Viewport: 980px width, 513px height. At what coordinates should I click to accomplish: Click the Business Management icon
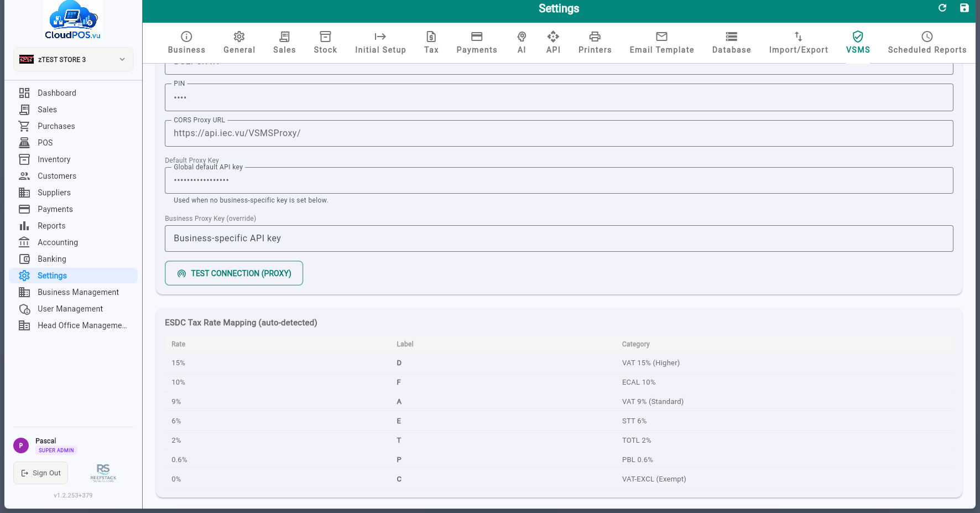(x=24, y=292)
